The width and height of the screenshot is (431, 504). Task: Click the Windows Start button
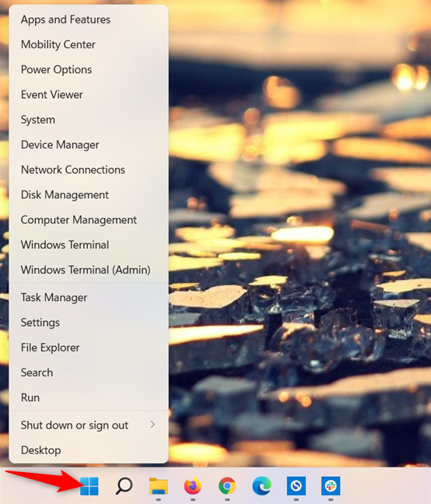89,485
